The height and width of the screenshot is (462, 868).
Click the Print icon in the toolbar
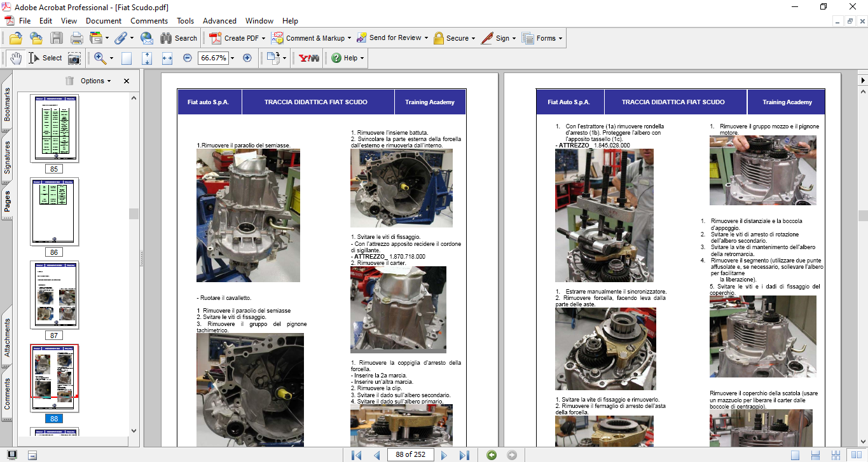(77, 38)
